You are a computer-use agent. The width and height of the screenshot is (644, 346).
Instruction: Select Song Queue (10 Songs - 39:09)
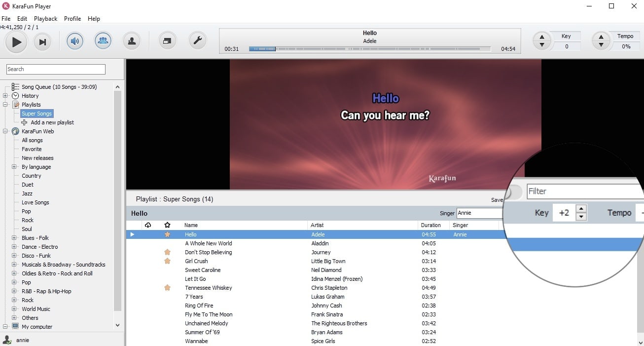tap(59, 87)
